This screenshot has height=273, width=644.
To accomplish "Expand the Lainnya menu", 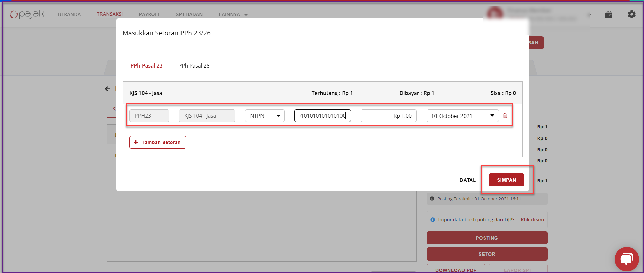I will click(233, 14).
